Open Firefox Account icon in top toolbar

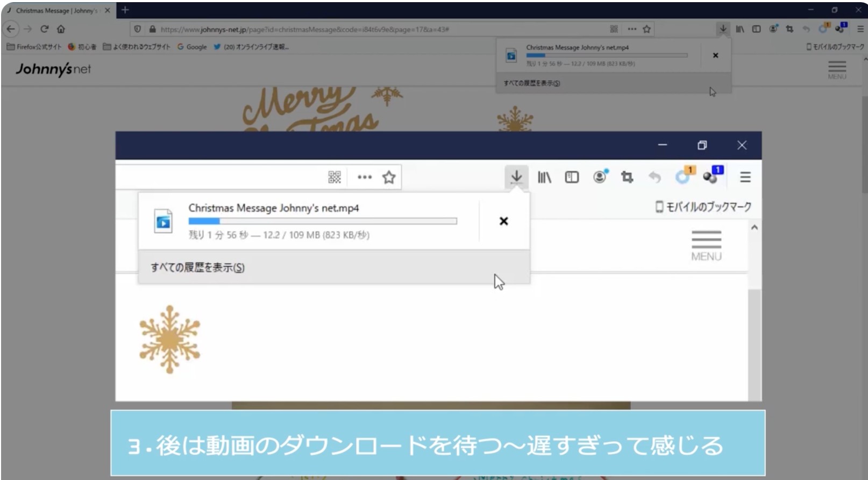[773, 29]
